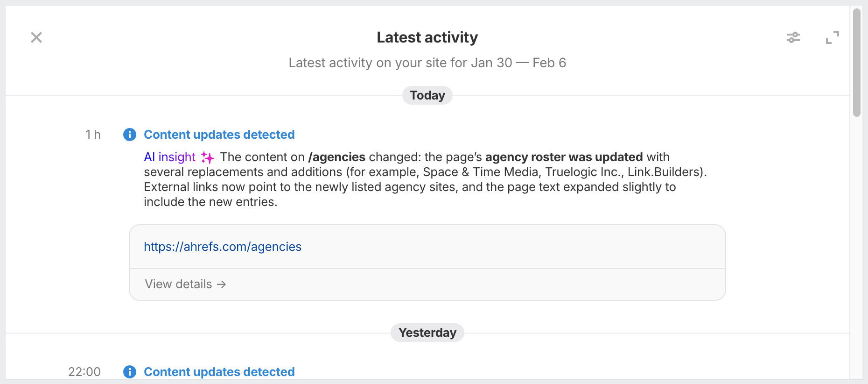
Task: Click the AI insight label
Action: click(x=169, y=157)
